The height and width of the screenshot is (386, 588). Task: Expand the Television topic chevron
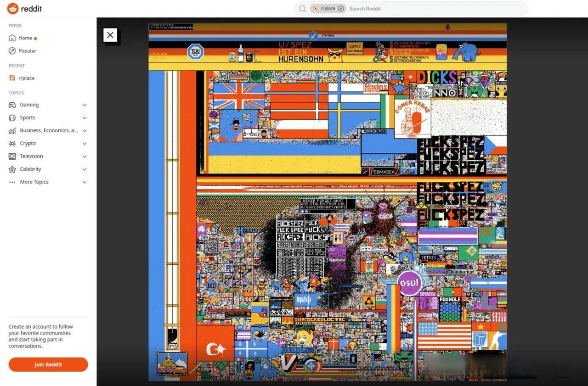[x=84, y=157]
